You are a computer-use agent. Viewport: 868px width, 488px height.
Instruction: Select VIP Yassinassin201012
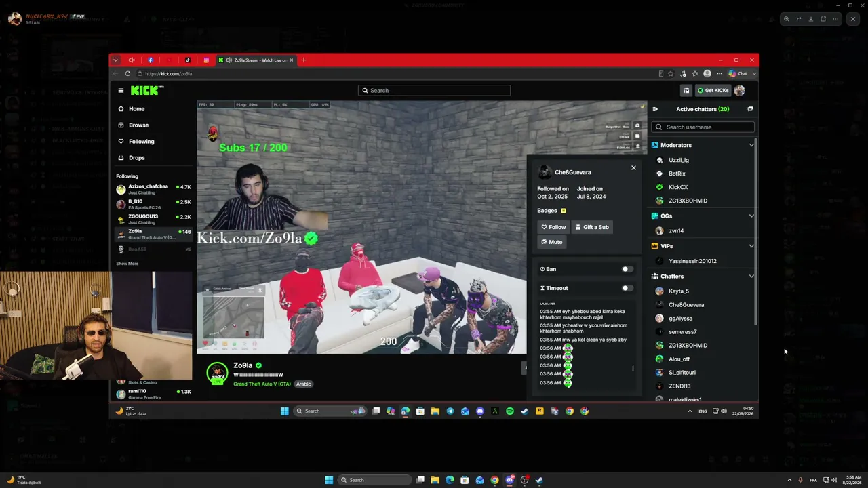(692, 261)
